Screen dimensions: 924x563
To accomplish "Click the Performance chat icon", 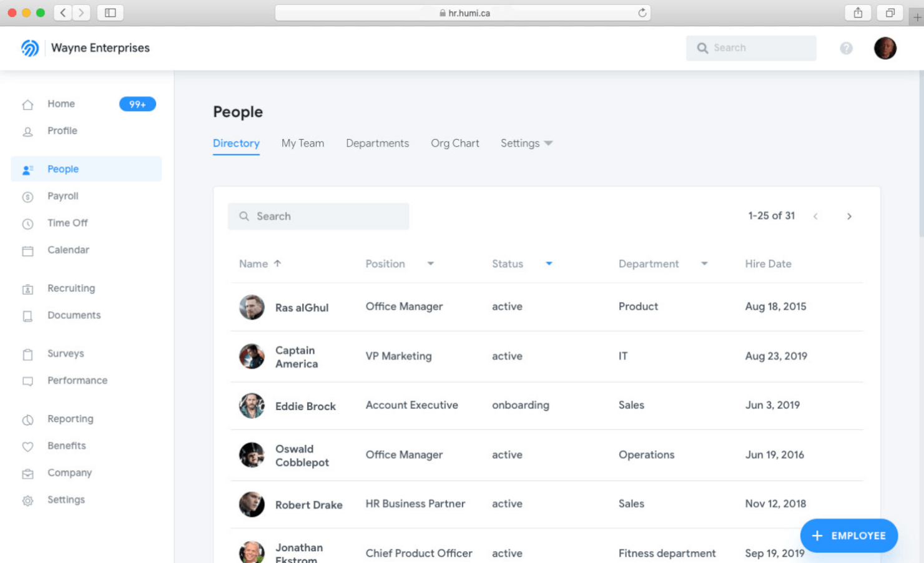I will coord(27,381).
